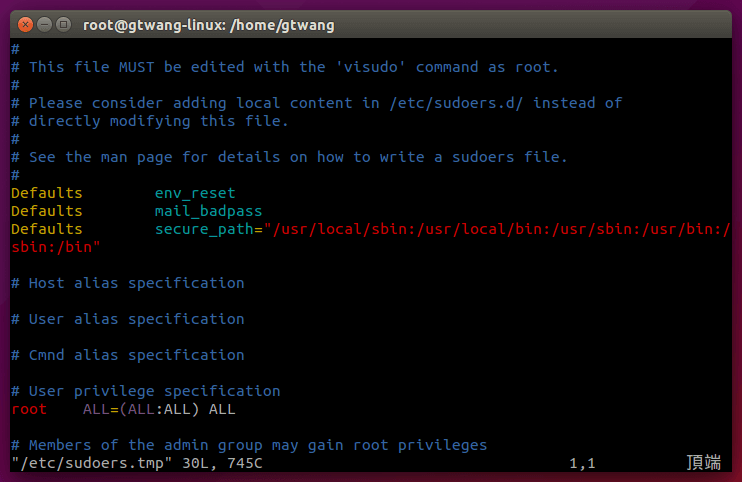Place cursor on mail_badpass option
Image resolution: width=742 pixels, height=482 pixels.
click(208, 211)
